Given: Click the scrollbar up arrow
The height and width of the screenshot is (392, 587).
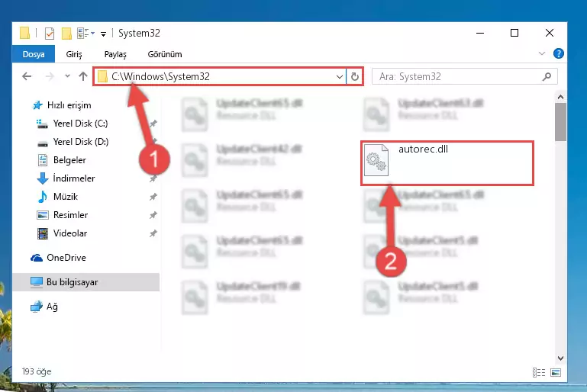Looking at the screenshot, I should click(x=560, y=98).
